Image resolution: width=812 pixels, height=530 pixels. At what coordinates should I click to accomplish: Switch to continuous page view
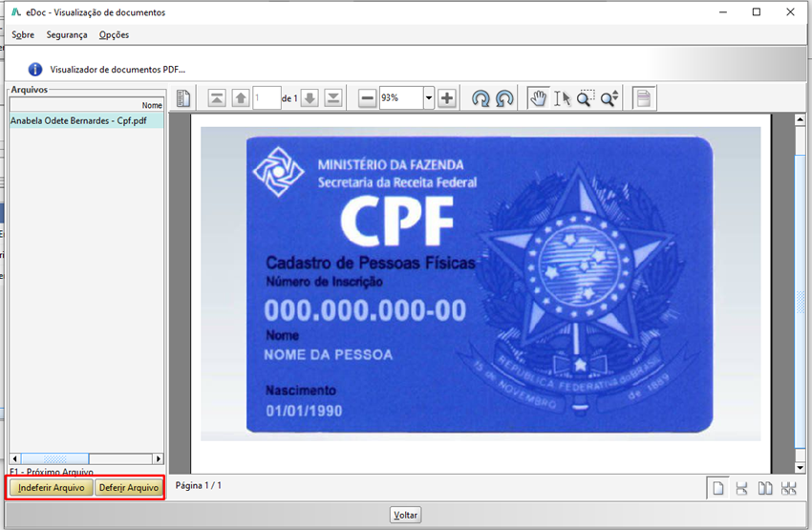tap(741, 488)
